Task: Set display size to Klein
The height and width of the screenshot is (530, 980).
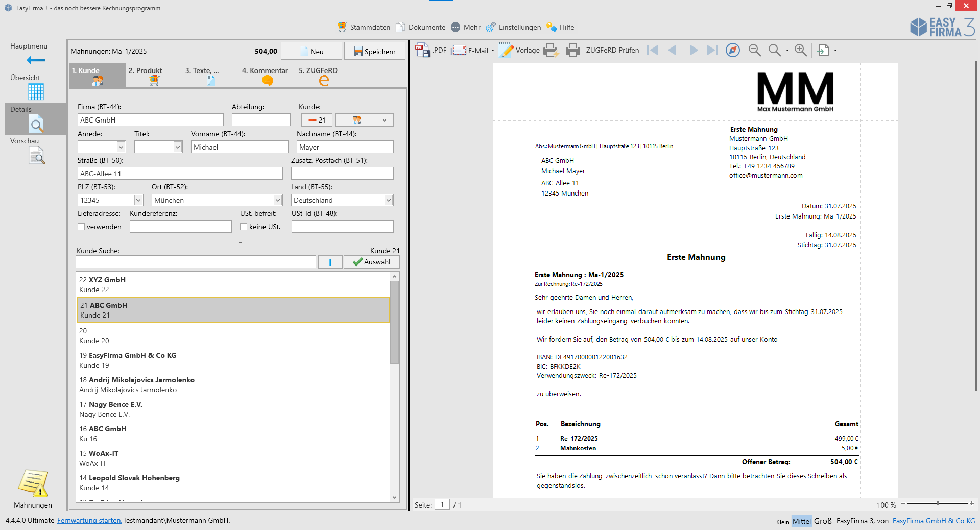Action: (782, 522)
